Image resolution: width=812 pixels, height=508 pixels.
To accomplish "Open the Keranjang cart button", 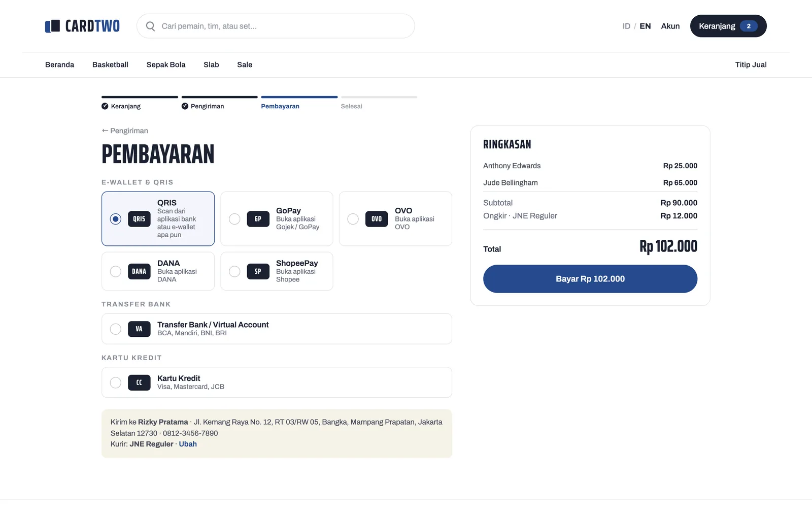I will point(728,26).
